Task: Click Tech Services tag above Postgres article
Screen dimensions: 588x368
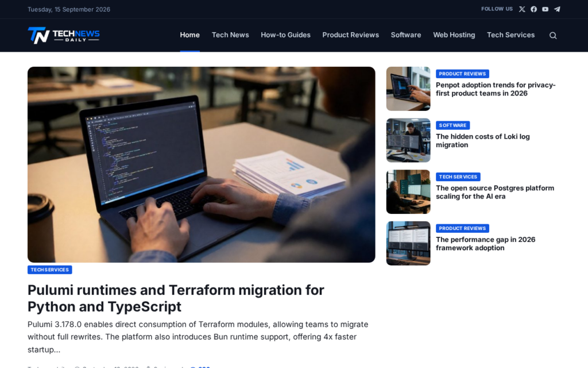Action: coord(458,177)
